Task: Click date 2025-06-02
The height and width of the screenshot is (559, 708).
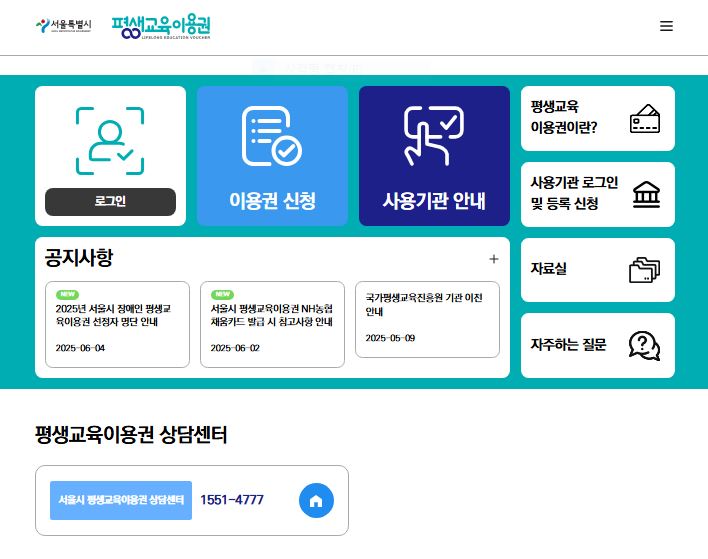Action: [235, 348]
